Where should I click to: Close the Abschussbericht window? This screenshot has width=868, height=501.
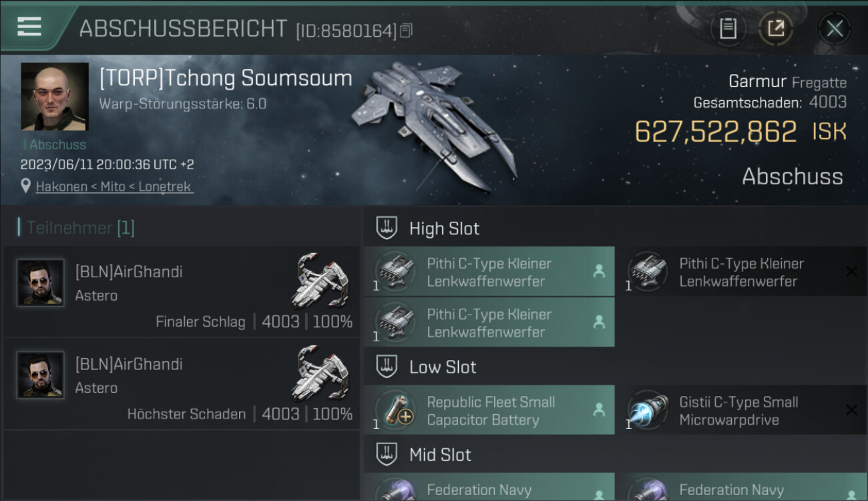pyautogui.click(x=835, y=28)
